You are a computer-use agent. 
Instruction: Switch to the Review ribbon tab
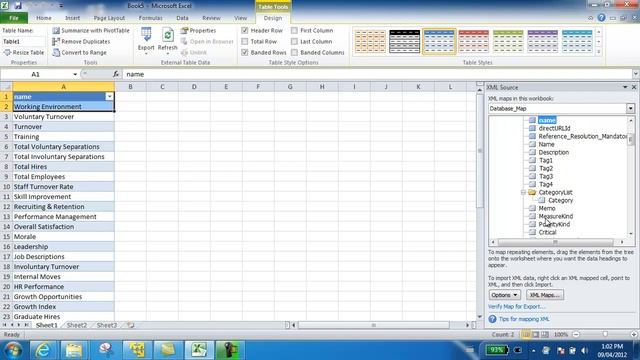(211, 18)
